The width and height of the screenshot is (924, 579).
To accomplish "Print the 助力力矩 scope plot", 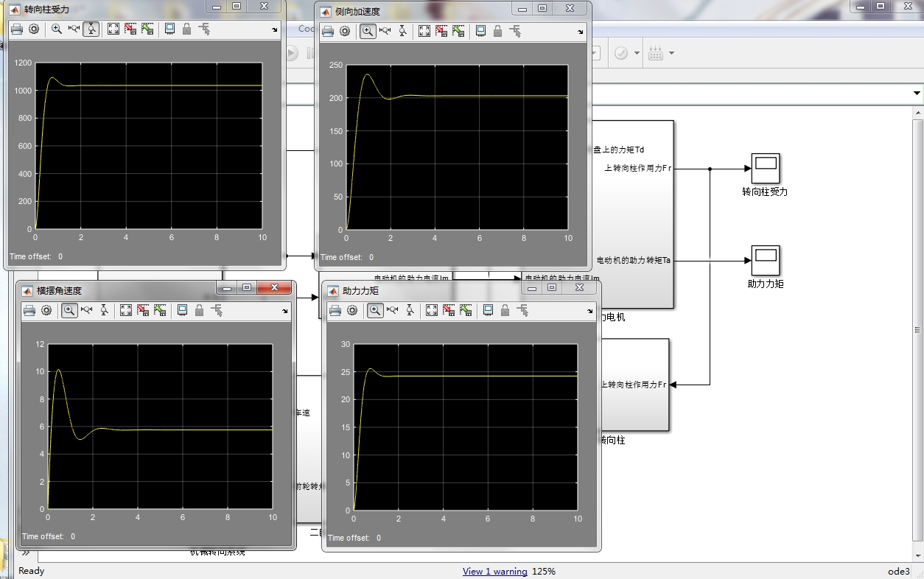I will pos(335,310).
